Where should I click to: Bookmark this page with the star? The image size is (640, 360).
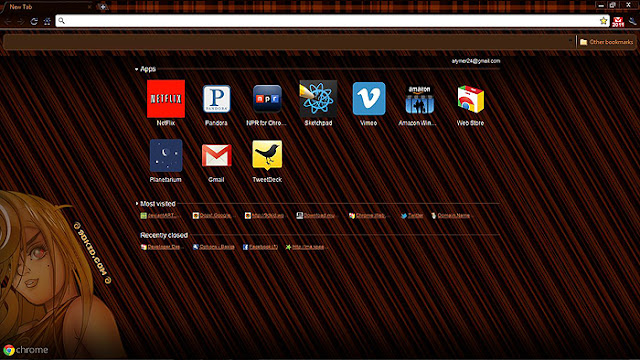603,21
